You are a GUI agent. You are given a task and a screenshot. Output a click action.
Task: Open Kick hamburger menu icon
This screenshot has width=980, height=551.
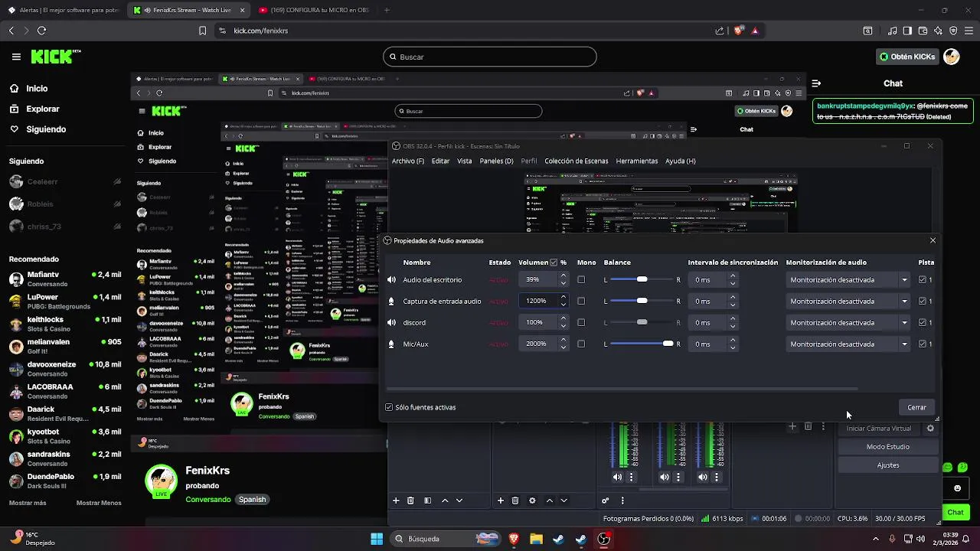[x=16, y=57]
